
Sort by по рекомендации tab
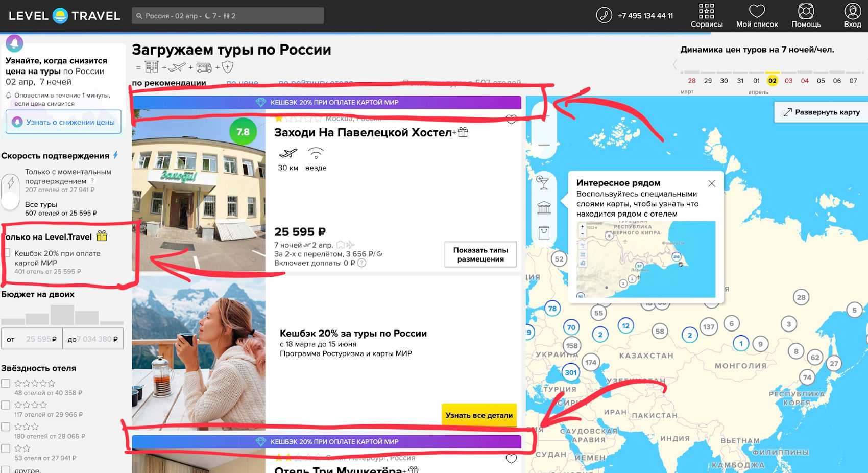tap(169, 83)
